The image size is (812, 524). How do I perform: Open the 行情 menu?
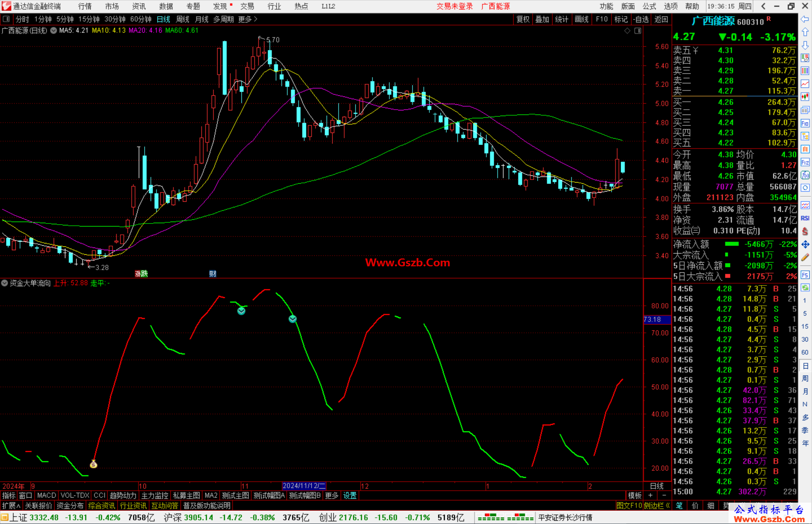(85, 6)
